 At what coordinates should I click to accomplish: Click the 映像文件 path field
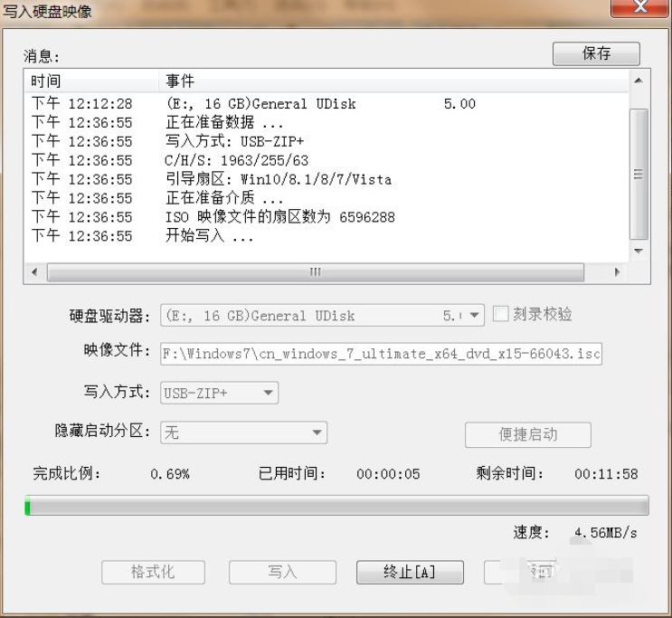point(380,354)
